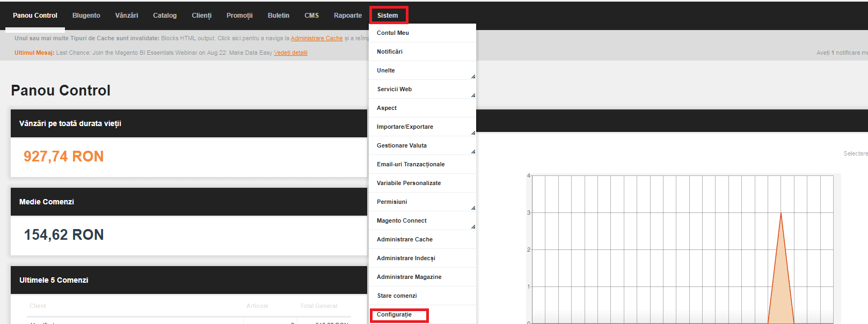
Task: Expand the Gestionare Valuta submenu
Action: pyautogui.click(x=422, y=145)
